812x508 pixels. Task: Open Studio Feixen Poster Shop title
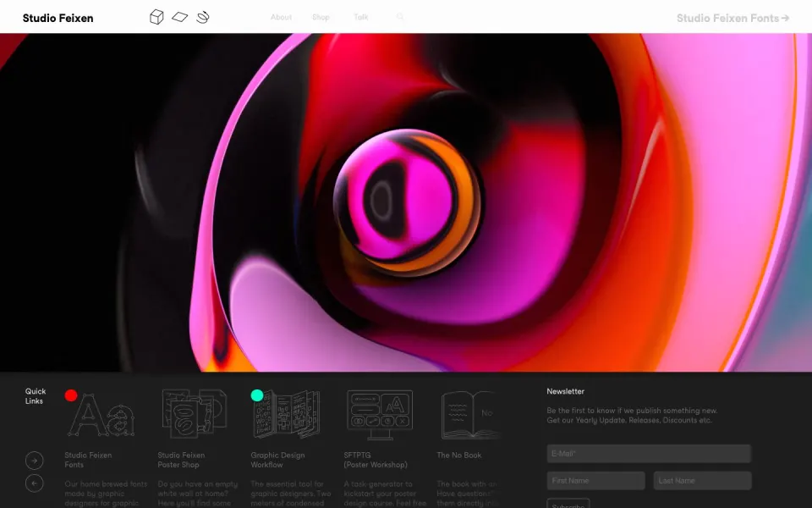(x=181, y=460)
